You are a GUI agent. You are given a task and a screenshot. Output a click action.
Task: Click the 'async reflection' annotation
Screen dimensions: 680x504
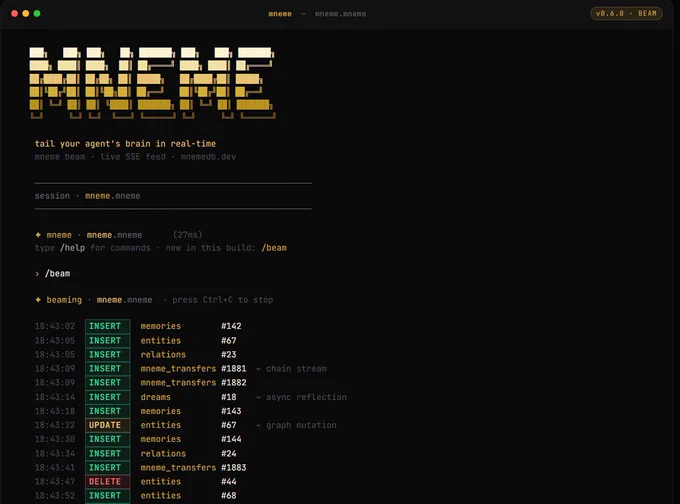(x=306, y=397)
